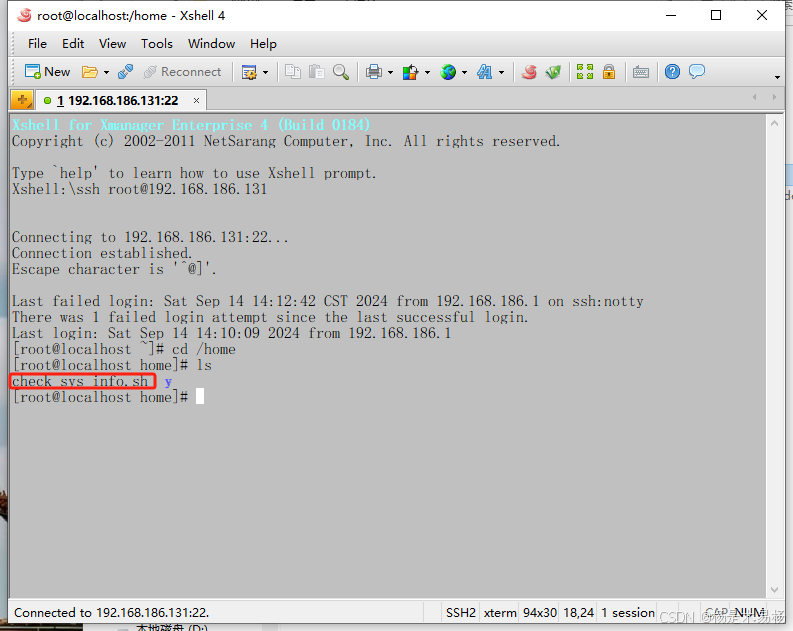793x631 pixels.
Task: Click the New session button
Action: 47,72
